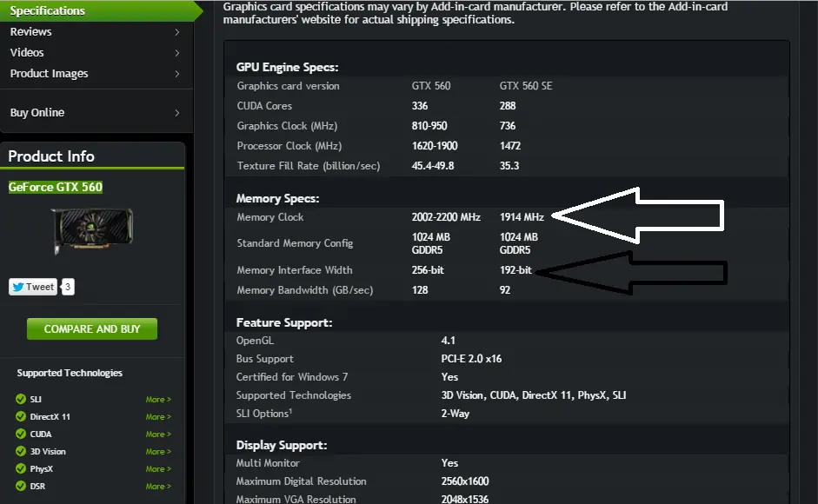Screen dimensions: 818x504
Task: Click the 2048x1536 maximum VGA resolution value
Action: [465, 500]
